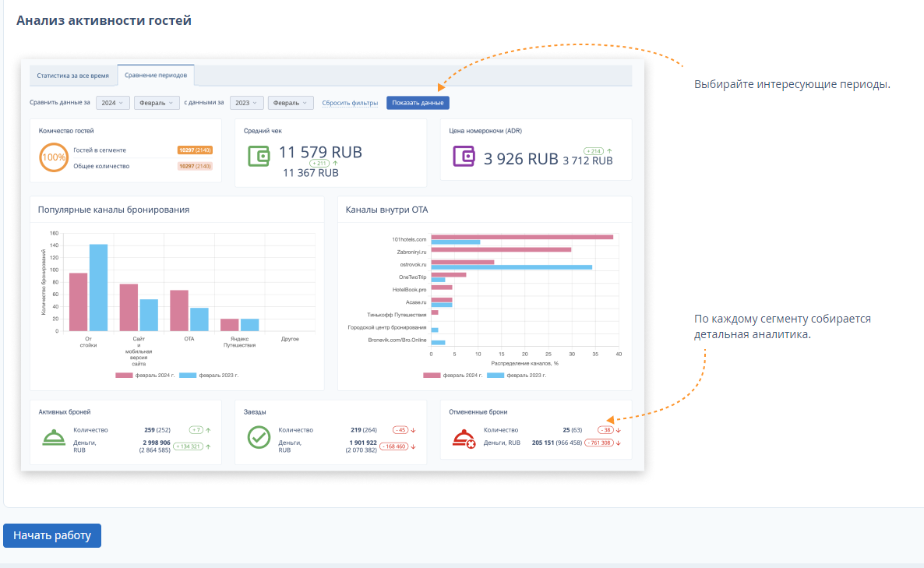Image resolution: width=924 pixels, height=568 pixels.
Task: Click the Общее количество guest count badge
Action: (x=195, y=166)
